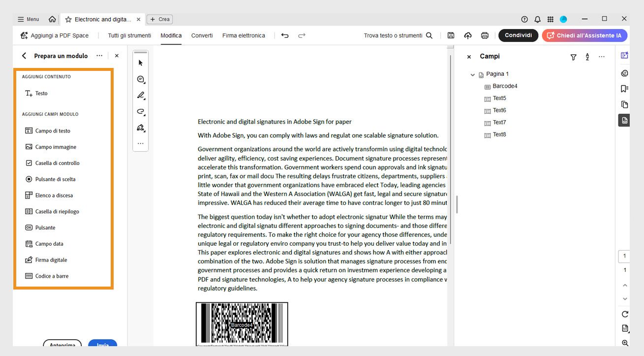Add a Campo di testo field

click(48, 131)
